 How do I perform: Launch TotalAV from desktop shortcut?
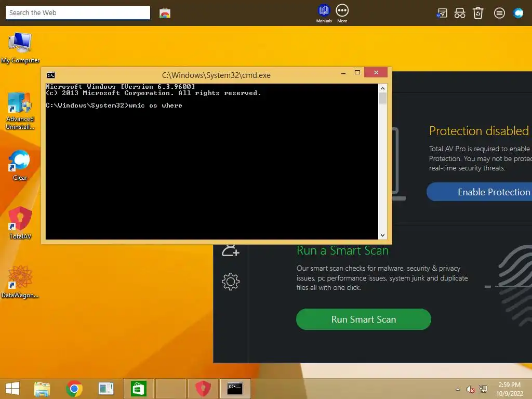point(20,223)
